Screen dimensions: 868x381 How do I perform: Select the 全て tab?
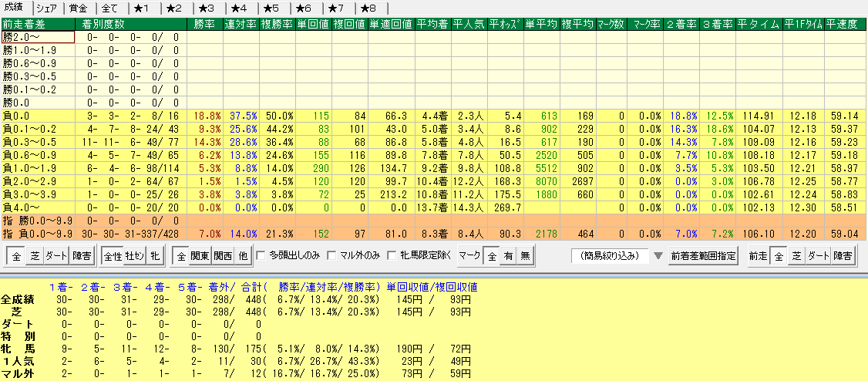coord(111,8)
